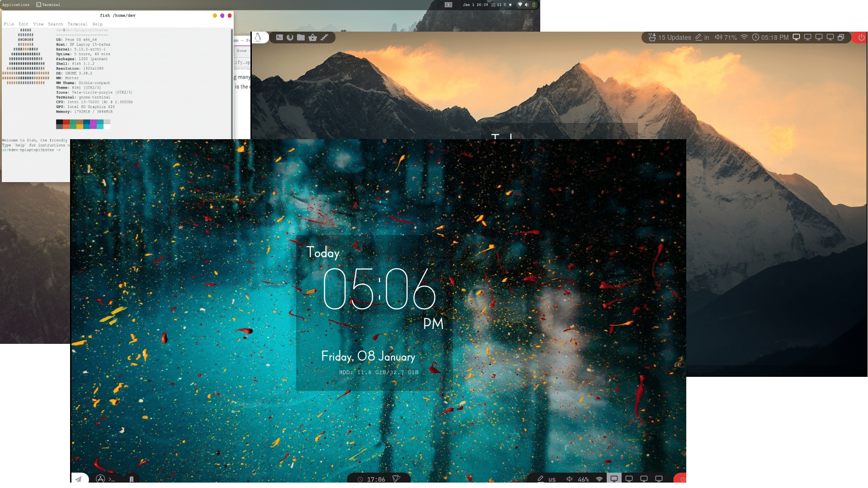Viewport: 868px width, 488px height.
Task: Click the purple swatch in neofetch palette
Action: pos(93,124)
